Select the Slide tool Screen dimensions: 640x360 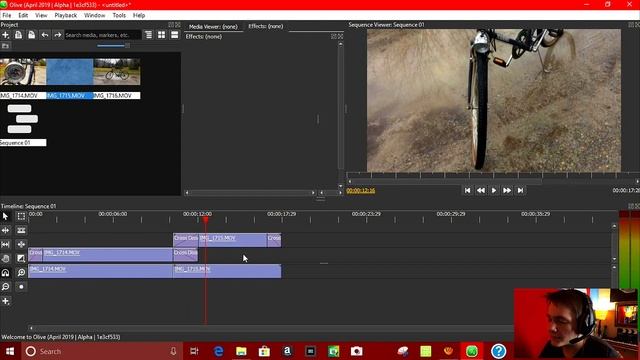[x=21, y=244]
